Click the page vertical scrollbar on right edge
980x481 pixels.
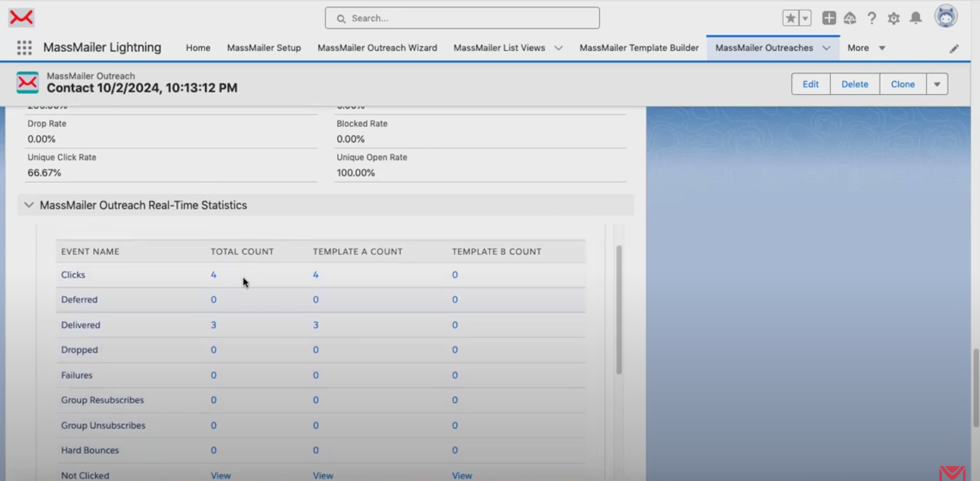coord(976,388)
